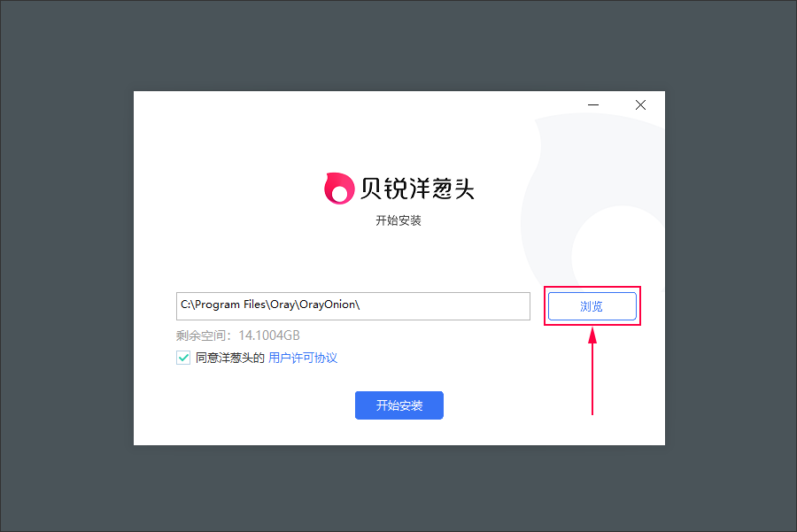Click the checkmark icon beside 同意洋葱头的
This screenshot has height=532, width=797.
(183, 358)
